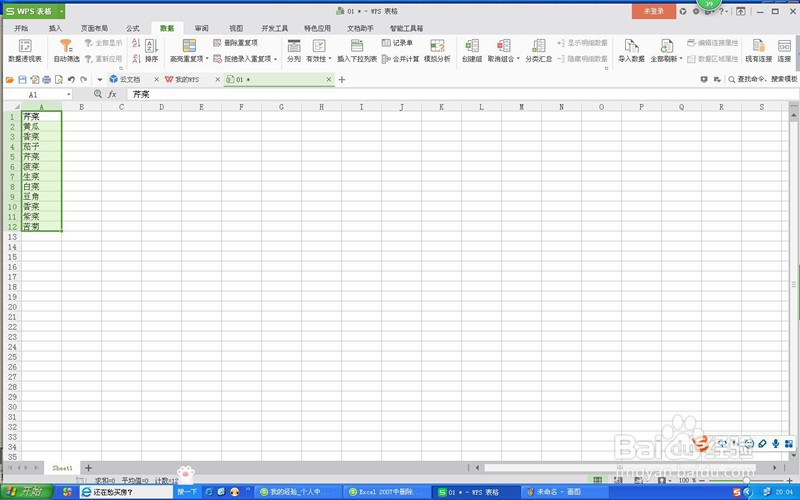Expand the quick access toolbar customize arrow
This screenshot has height=500, width=800.
point(99,80)
